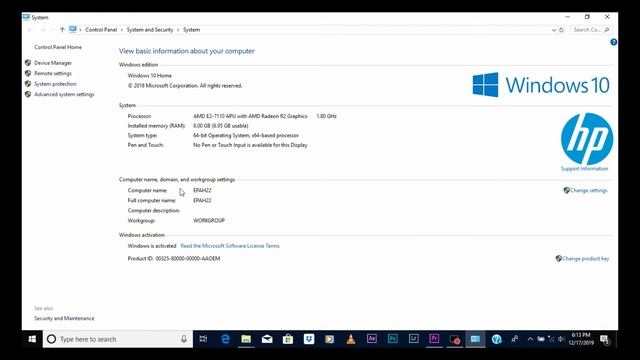Open the Mail app on taskbar

[x=267, y=339]
